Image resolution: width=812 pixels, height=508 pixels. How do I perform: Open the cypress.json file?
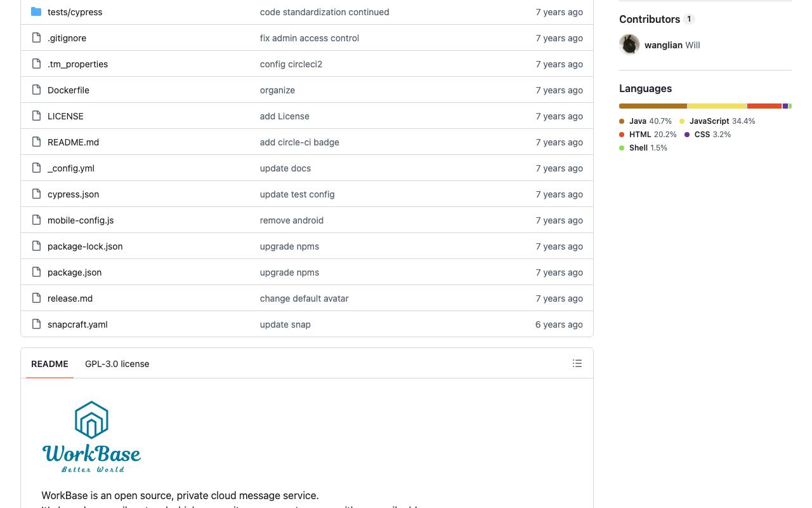(x=73, y=194)
